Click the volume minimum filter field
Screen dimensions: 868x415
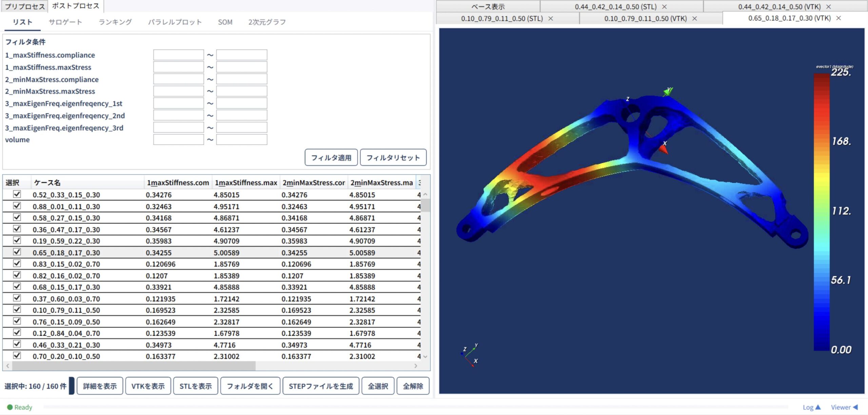178,140
